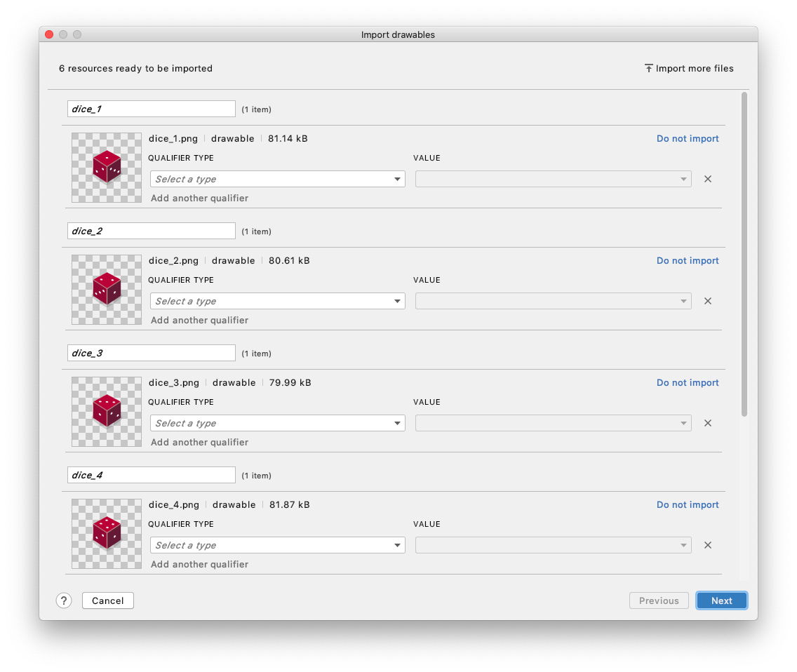Viewport: 797px width, 672px height.
Task: Remove qualifier row for dice_2 with X
Action: [707, 301]
